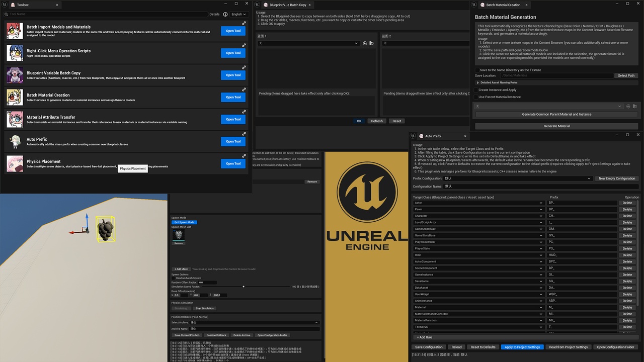Click the Configuration Name field
The height and width of the screenshot is (362, 644).
[x=540, y=186]
